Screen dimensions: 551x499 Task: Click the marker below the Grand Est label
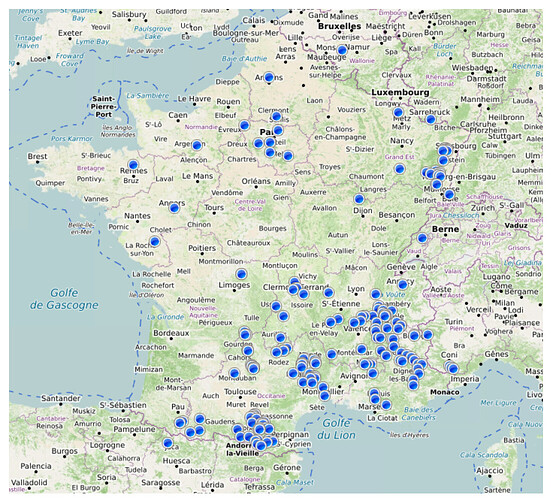click(x=399, y=169)
